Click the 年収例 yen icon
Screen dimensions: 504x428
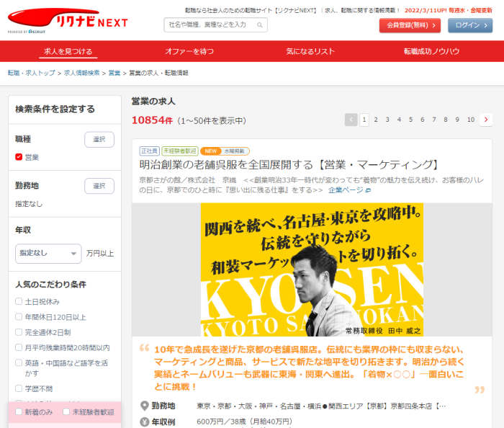pos(145,422)
